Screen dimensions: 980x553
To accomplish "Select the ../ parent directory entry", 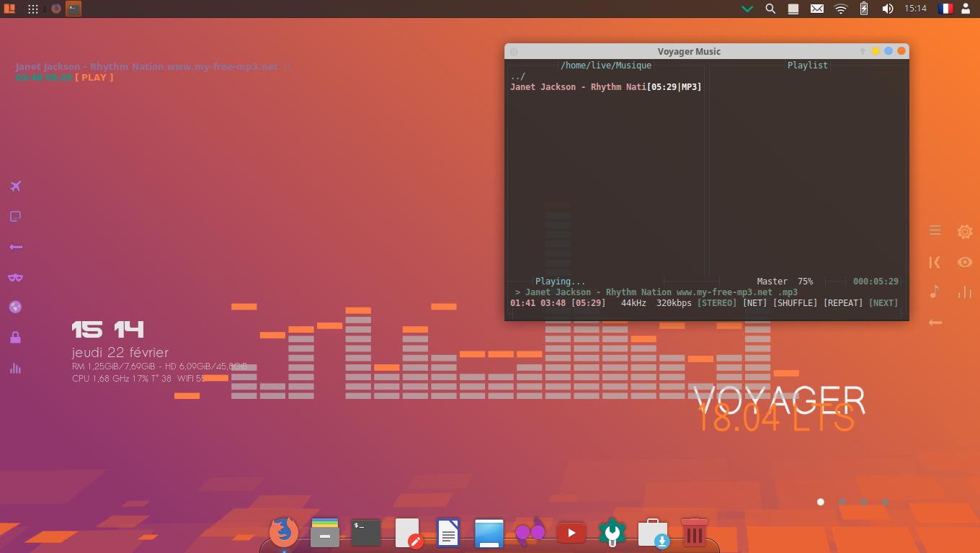I will click(x=517, y=76).
